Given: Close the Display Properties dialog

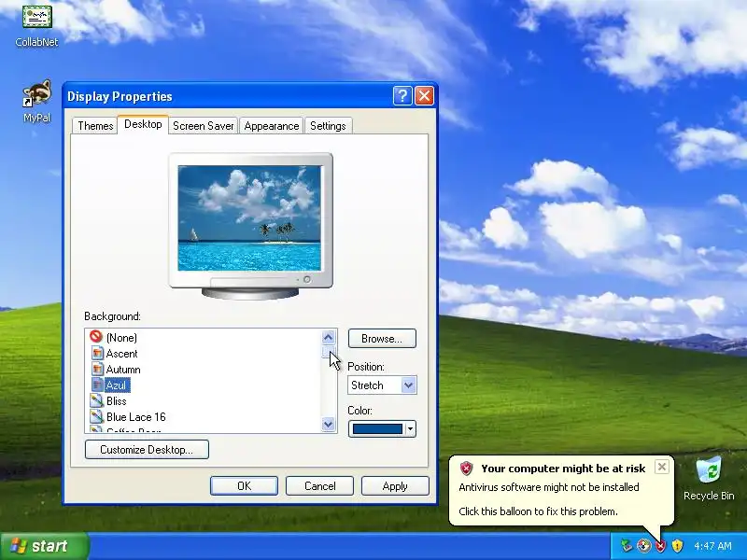Looking at the screenshot, I should pos(424,96).
